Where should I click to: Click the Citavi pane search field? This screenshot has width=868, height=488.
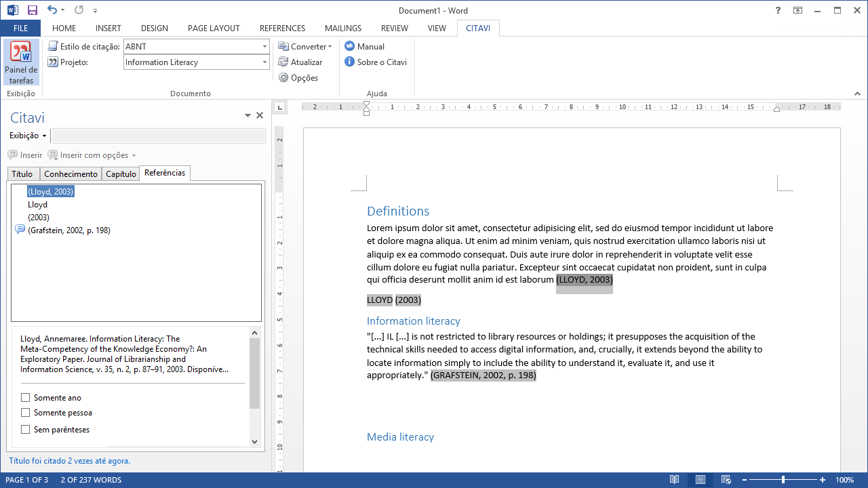(159, 136)
